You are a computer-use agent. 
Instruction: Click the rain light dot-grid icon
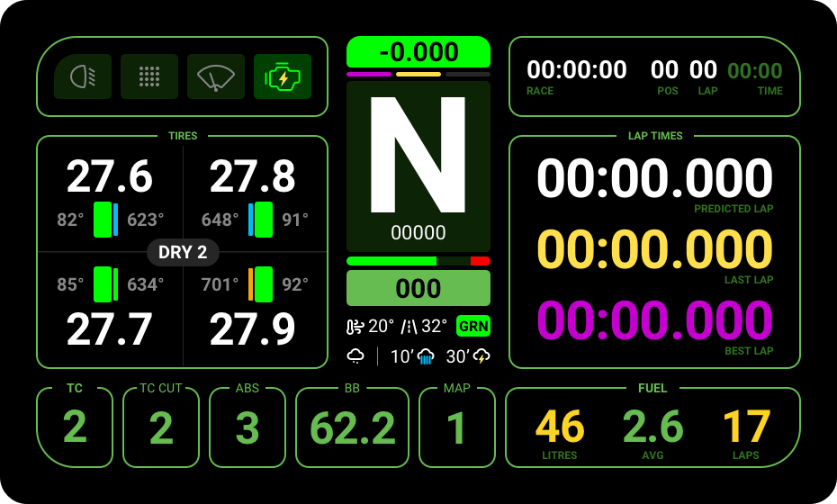pos(149,76)
